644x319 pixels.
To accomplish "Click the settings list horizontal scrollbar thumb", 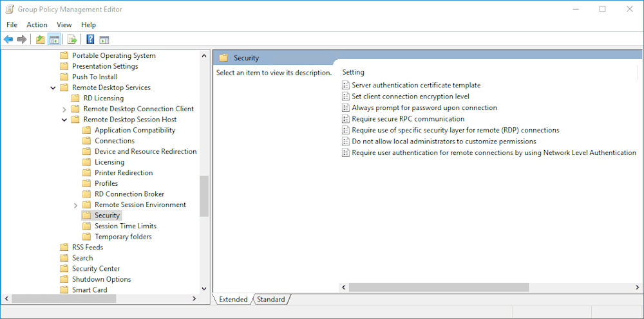I will pyautogui.click(x=439, y=287).
